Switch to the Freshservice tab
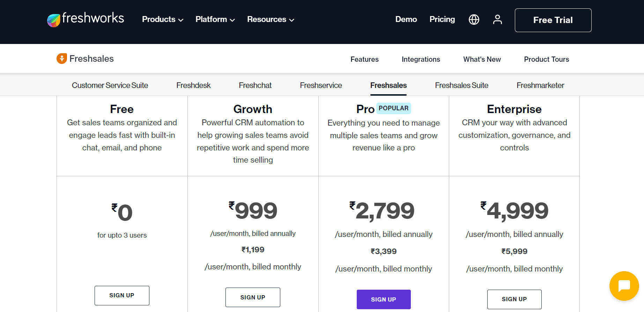Viewport: 644px width, 312px height. pyautogui.click(x=321, y=85)
